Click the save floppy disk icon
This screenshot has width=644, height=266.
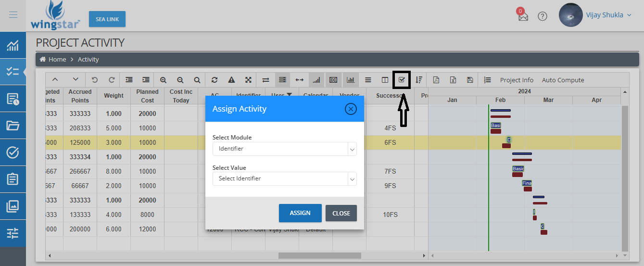(470, 80)
